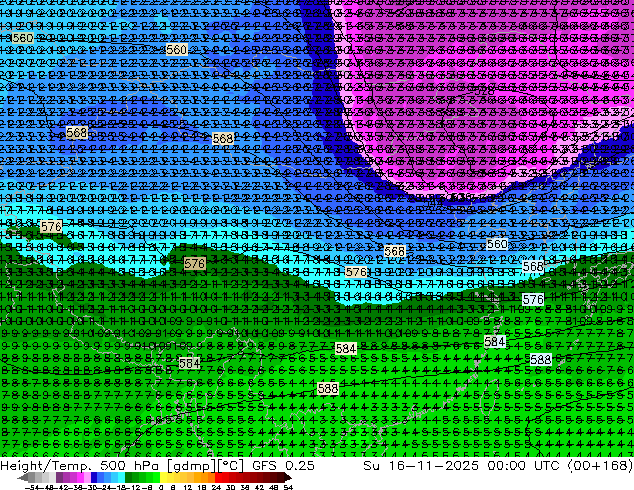
Task: Click the leftmost '584' contour label
Action: coord(189,363)
